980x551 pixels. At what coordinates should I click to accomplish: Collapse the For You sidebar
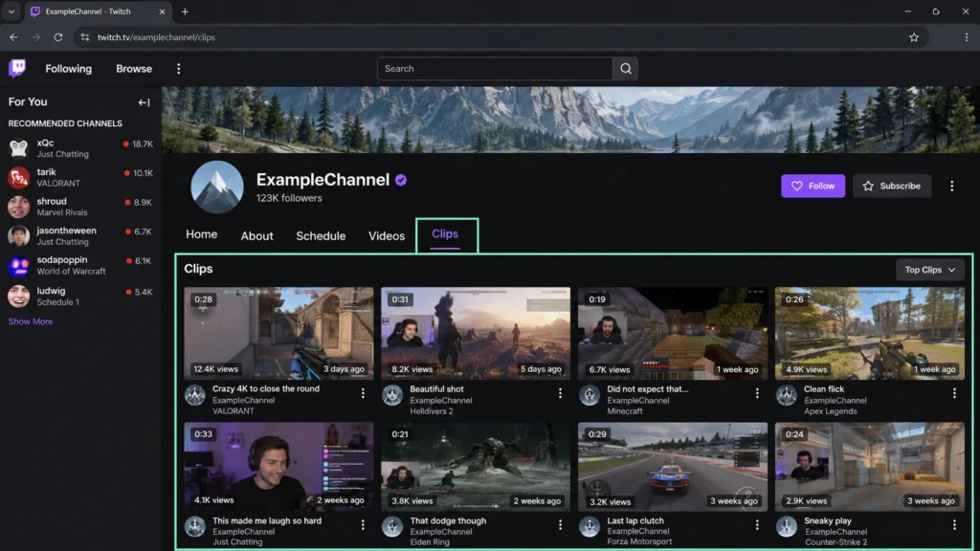[x=144, y=101]
